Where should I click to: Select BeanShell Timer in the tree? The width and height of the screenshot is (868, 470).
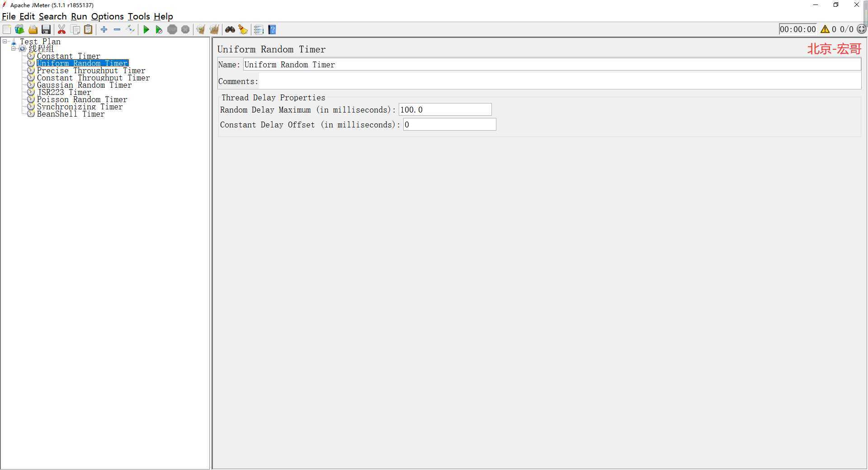tap(71, 114)
